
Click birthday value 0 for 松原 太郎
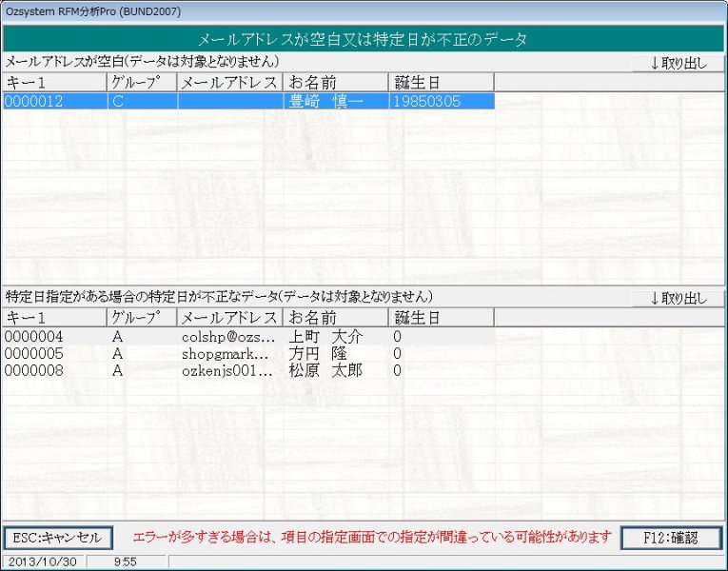397,371
